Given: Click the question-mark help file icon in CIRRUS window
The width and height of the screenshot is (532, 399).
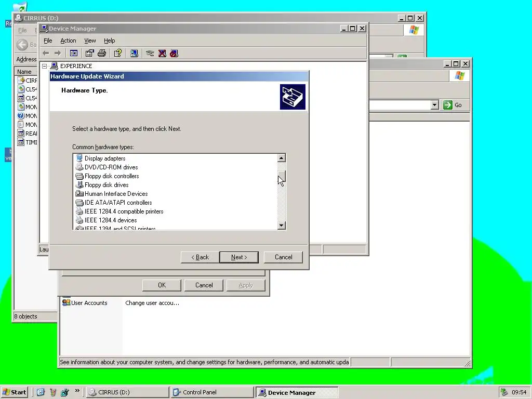Looking at the screenshot, I should coord(21,115).
